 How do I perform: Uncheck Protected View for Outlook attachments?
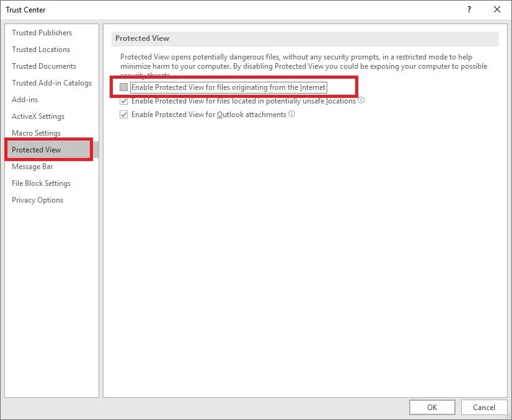[124, 114]
